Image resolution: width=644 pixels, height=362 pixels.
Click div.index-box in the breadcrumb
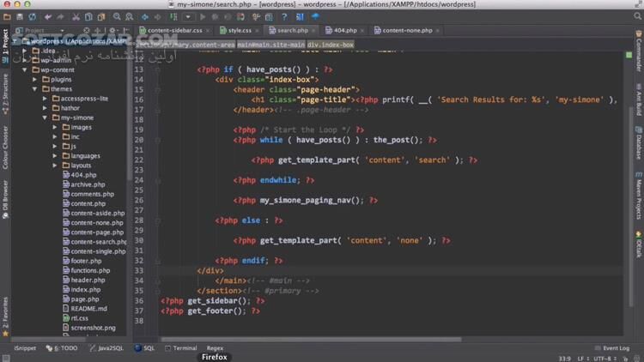click(331, 45)
